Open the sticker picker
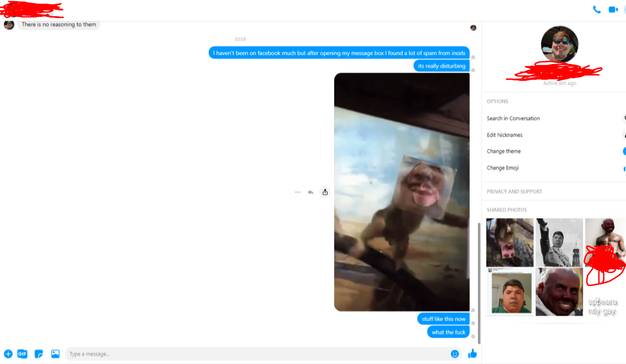Image resolution: width=626 pixels, height=364 pixels. 39,354
